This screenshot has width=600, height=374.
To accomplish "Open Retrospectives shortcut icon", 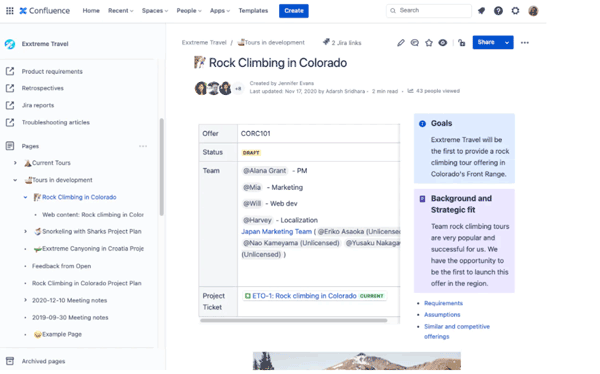I will point(10,88).
